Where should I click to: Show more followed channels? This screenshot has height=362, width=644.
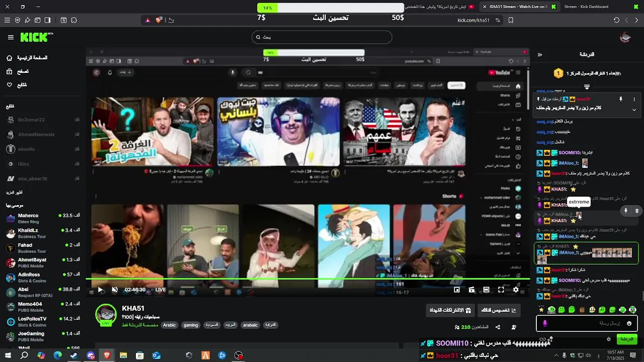pos(14,193)
